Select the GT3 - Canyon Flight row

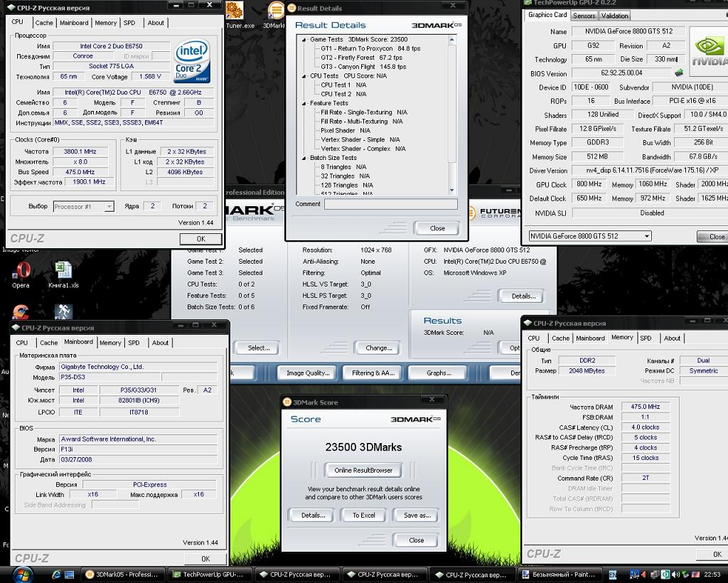363,67
